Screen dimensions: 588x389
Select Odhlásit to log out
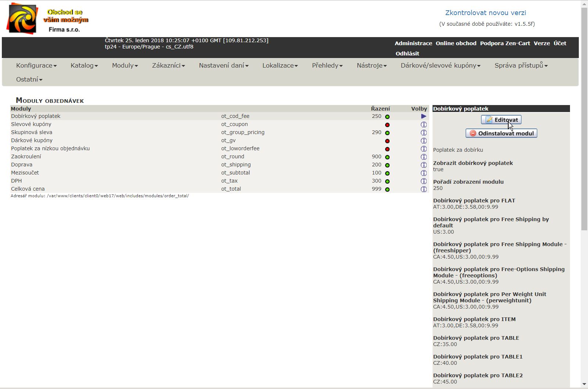(407, 54)
